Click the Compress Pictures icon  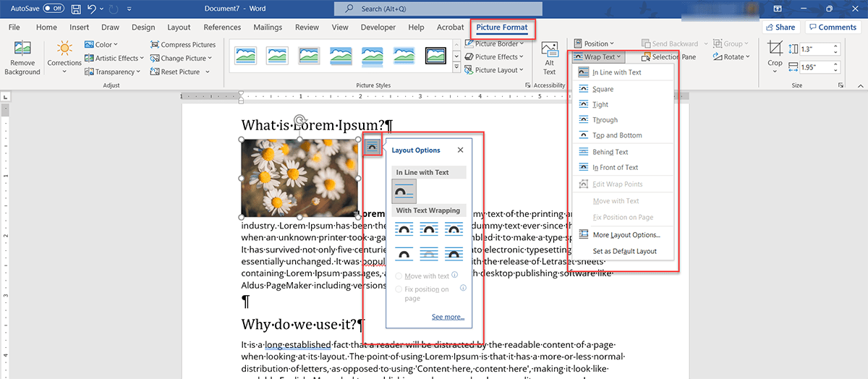tap(155, 44)
